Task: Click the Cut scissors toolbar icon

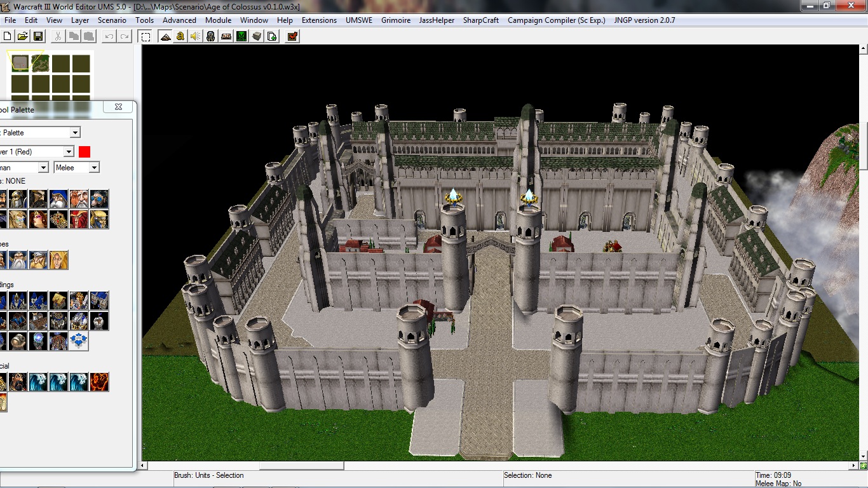Action: 58,36
